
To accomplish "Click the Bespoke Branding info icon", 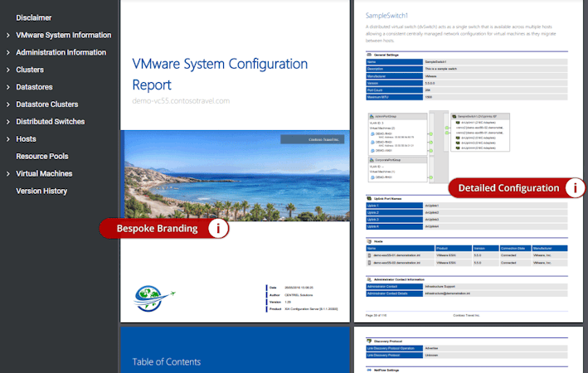I will tap(218, 228).
